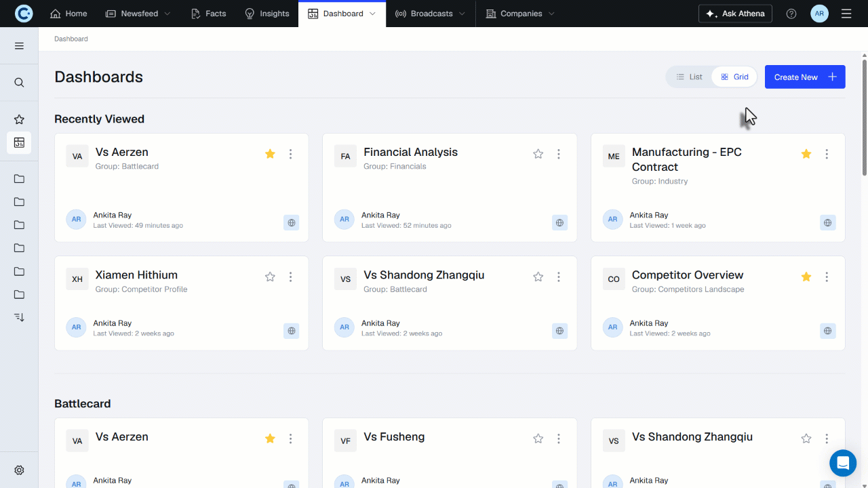
Task: Star the Financial Analysis dashboard
Action: (x=538, y=154)
